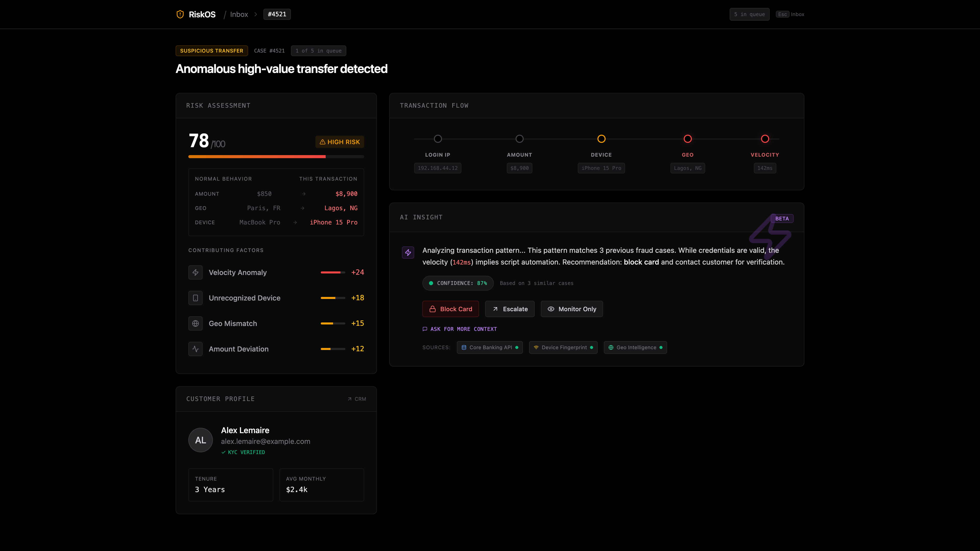
Task: Toggle the Device Fingerprint source
Action: coord(563,347)
